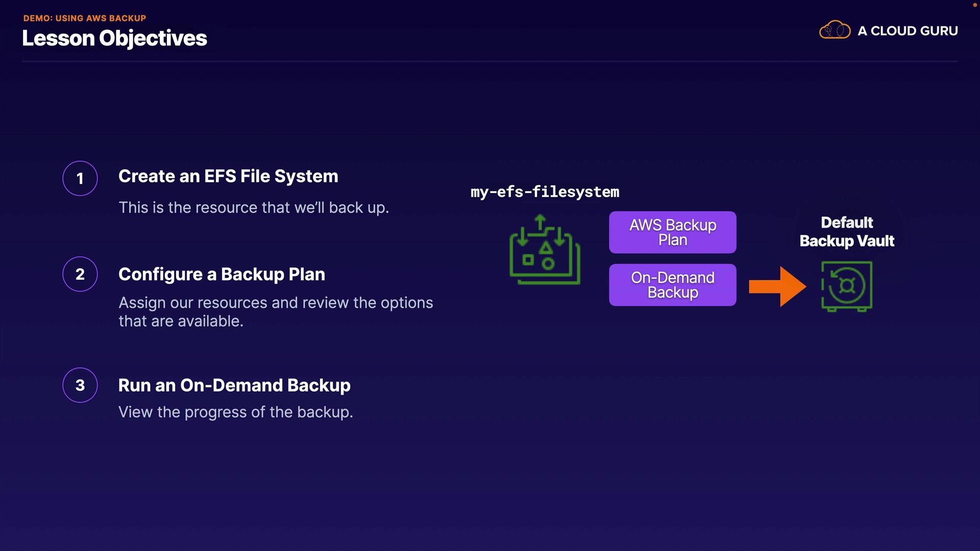This screenshot has height=551, width=980.
Task: Click the 'Lesson Objectives' title
Action: [114, 38]
